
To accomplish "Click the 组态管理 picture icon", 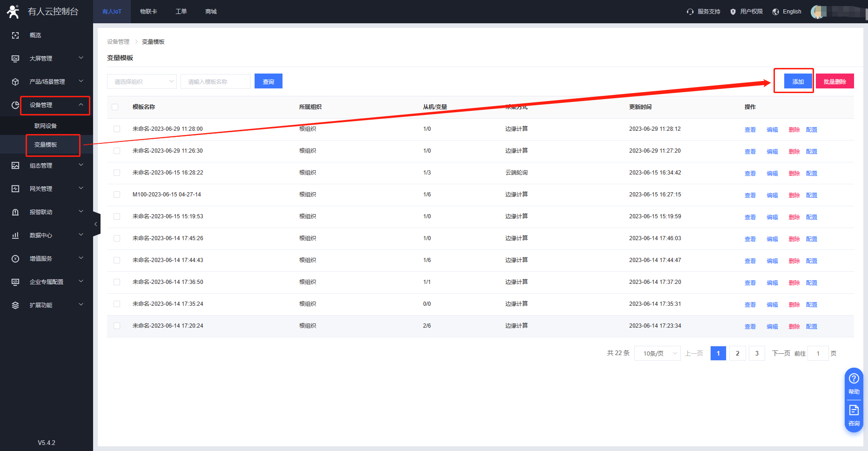I will [15, 166].
